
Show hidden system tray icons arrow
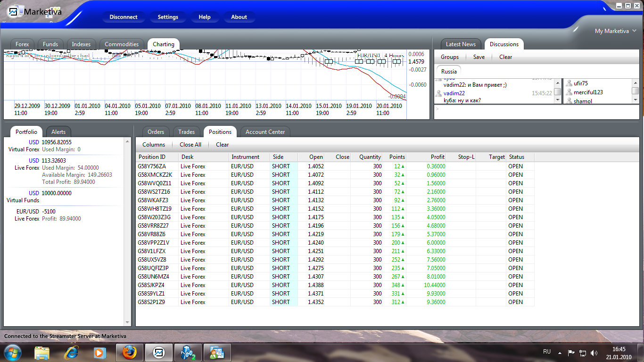tap(559, 353)
